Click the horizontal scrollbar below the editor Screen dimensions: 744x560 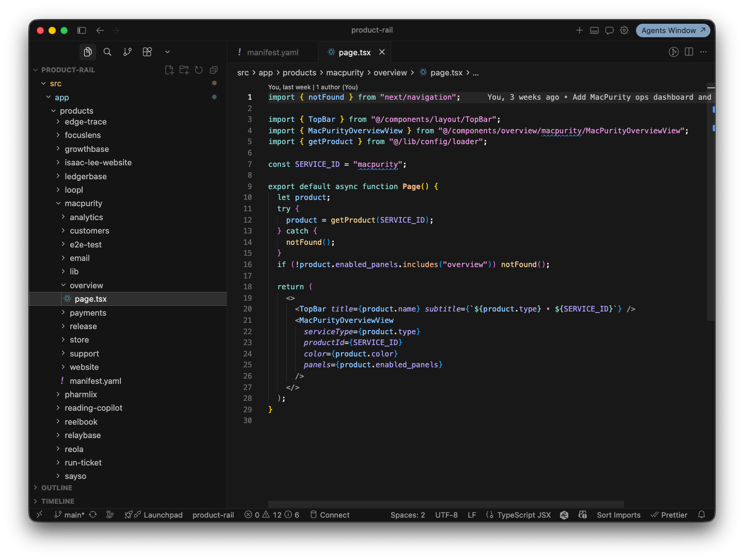coord(446,504)
